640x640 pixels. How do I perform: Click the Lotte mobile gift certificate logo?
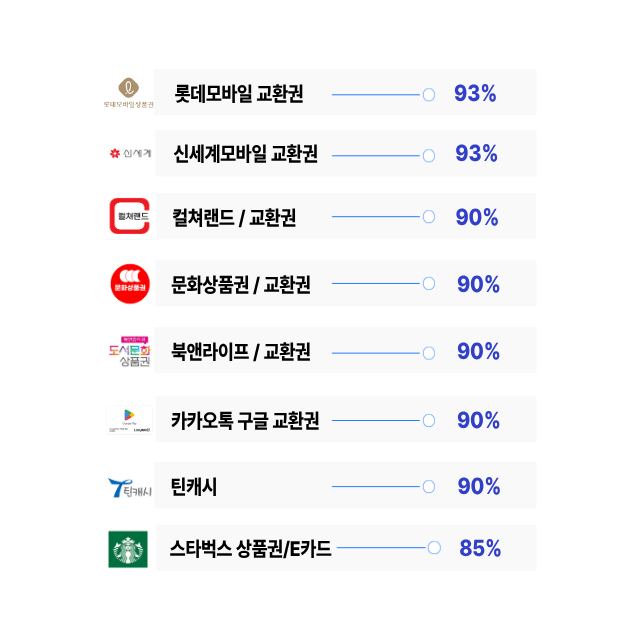[x=128, y=92]
